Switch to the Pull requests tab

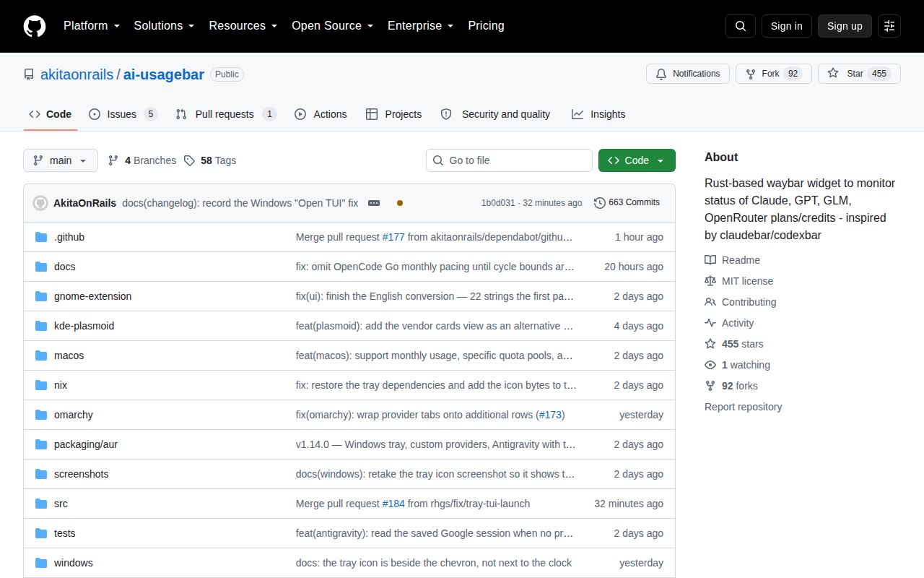pos(226,114)
